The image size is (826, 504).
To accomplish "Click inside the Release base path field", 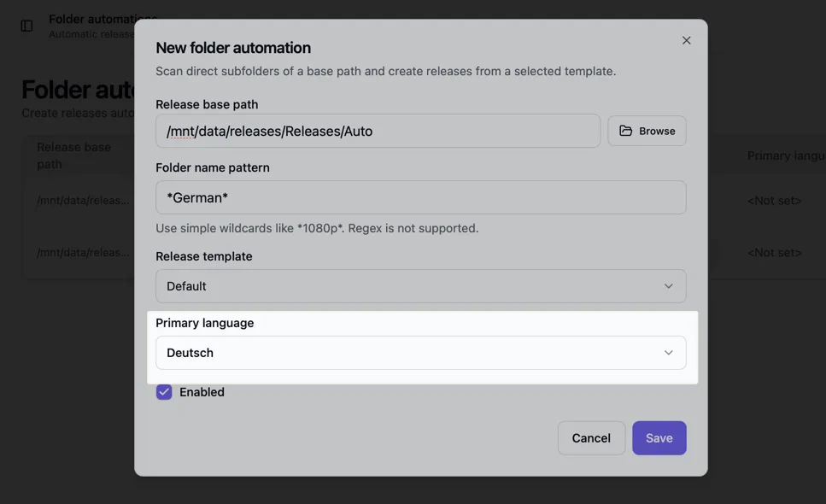I will coord(378,132).
